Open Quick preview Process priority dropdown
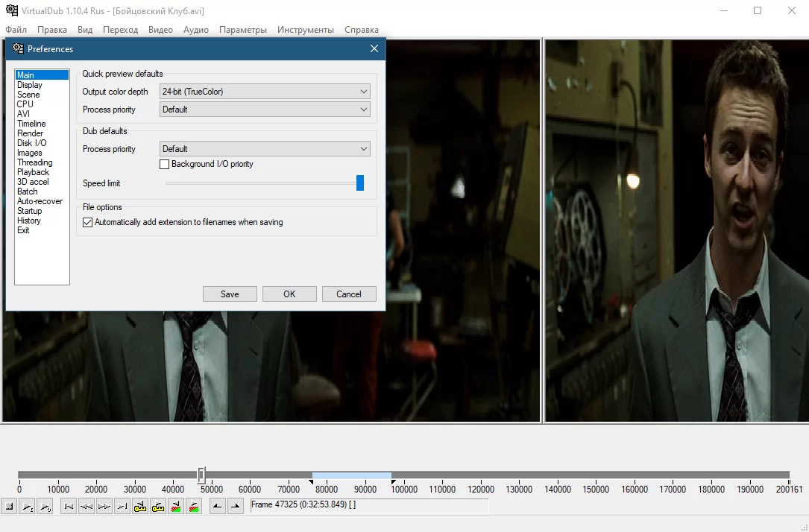Image resolution: width=809 pixels, height=532 pixels. [265, 110]
